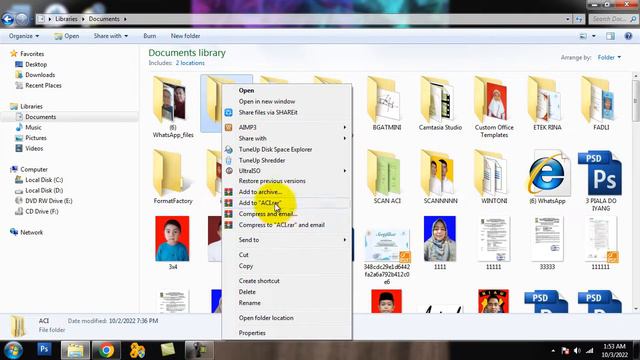Open the Arrange by Folder dropdown
The image size is (640, 360).
609,58
